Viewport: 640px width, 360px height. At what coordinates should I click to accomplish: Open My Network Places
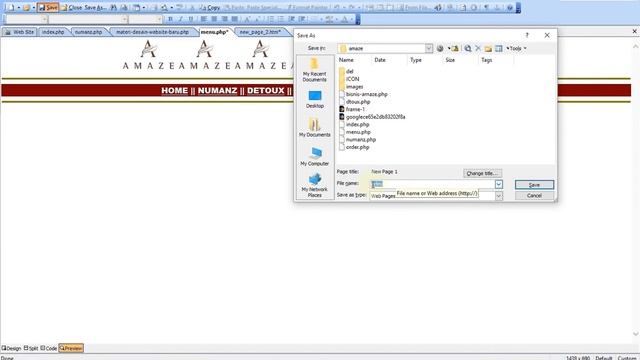[x=314, y=185]
